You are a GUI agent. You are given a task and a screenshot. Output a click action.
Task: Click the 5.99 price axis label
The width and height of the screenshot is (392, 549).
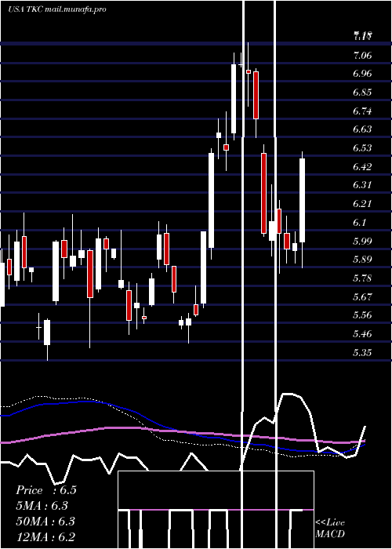click(362, 241)
